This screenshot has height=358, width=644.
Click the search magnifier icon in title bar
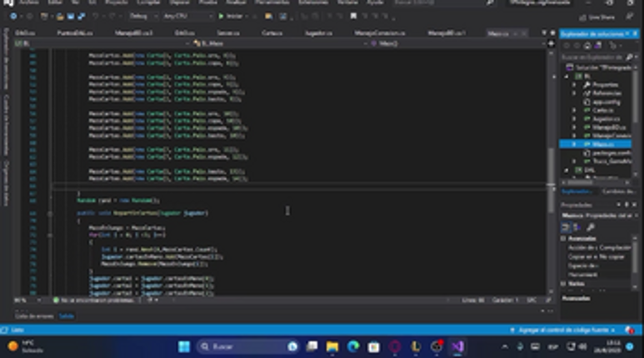pyautogui.click(x=490, y=2)
